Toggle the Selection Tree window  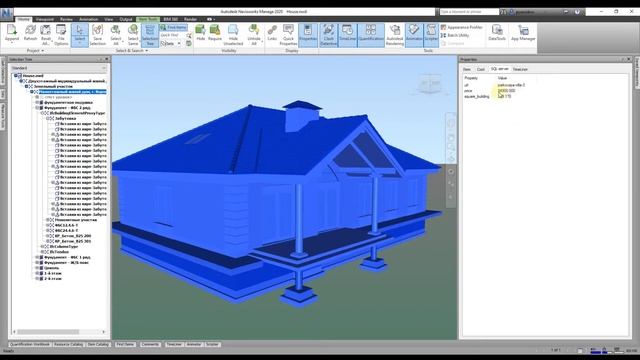tap(150, 35)
